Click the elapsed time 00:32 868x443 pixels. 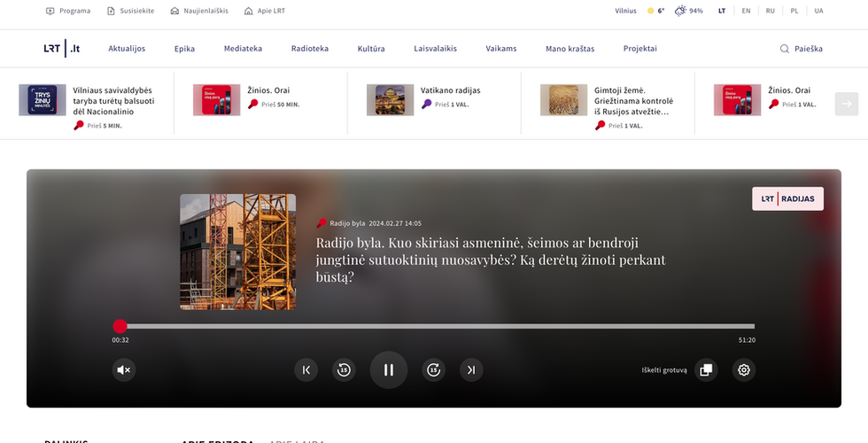click(120, 340)
